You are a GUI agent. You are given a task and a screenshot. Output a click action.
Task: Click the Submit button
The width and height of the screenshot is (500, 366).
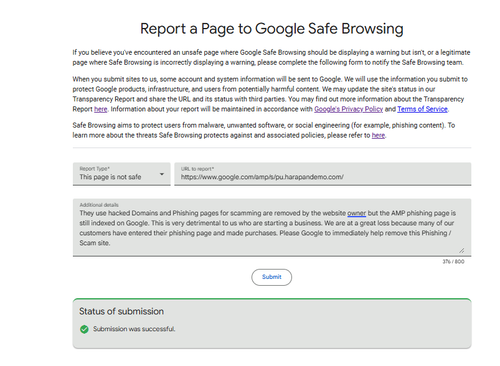tap(271, 277)
